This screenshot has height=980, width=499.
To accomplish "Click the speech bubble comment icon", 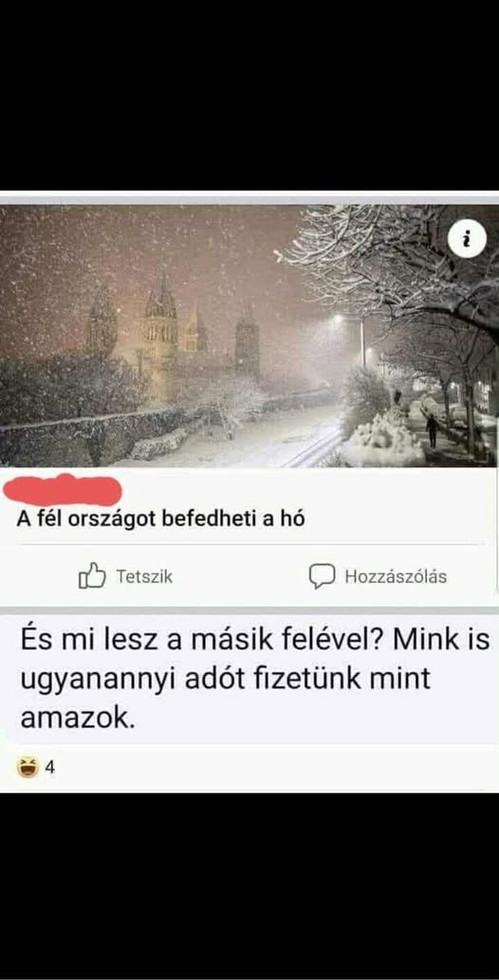I will click(x=322, y=576).
